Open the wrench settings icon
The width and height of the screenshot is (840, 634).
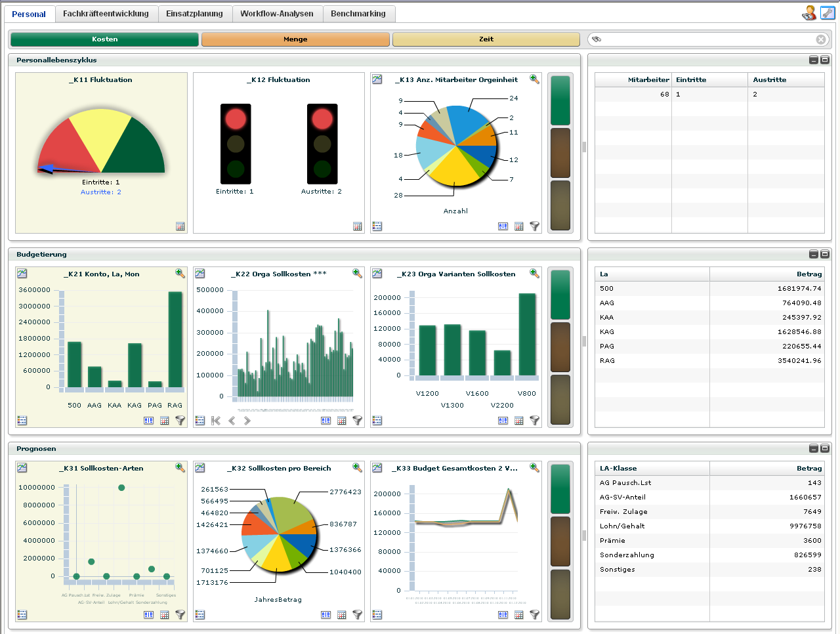828,12
